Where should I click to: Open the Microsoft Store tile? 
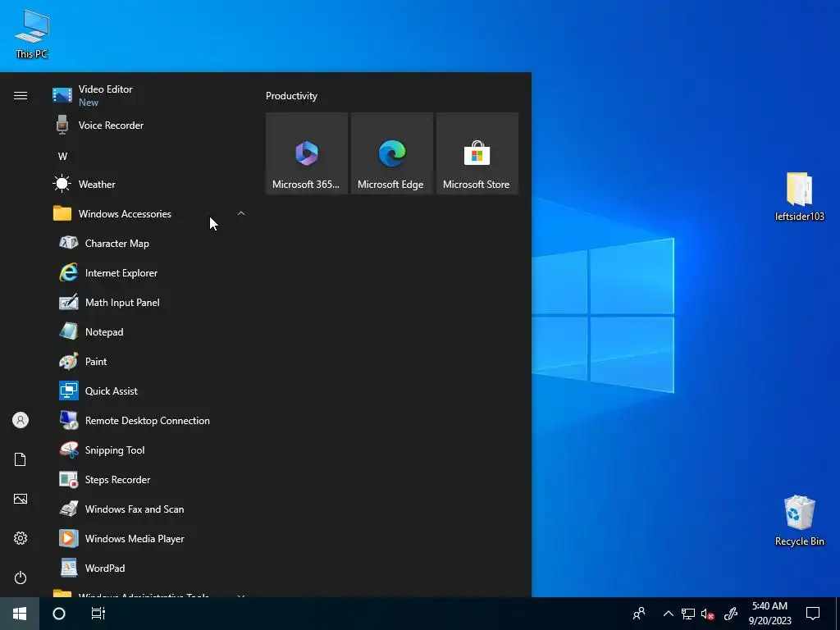point(477,153)
